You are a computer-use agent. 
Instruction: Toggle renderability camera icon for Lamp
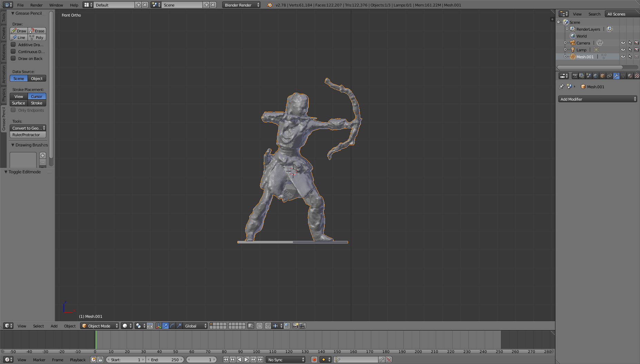637,50
